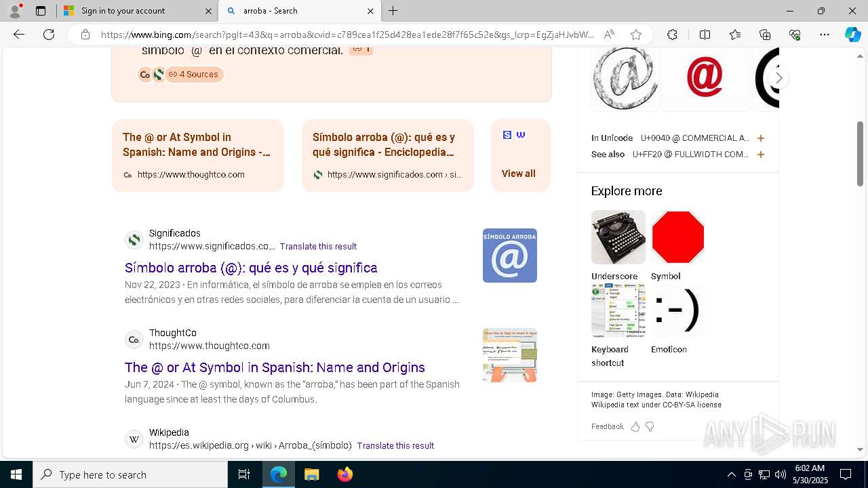Click the Feedback link

pyautogui.click(x=607, y=426)
